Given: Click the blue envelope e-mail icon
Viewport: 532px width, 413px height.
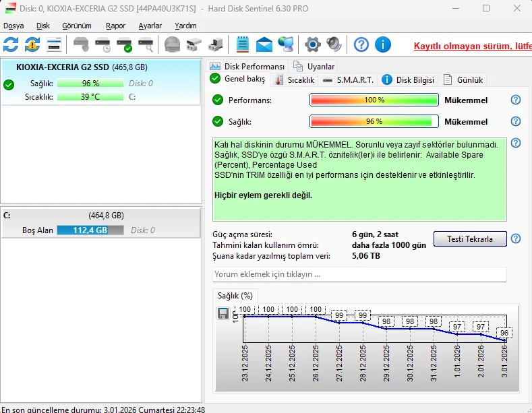Looking at the screenshot, I should [x=264, y=44].
